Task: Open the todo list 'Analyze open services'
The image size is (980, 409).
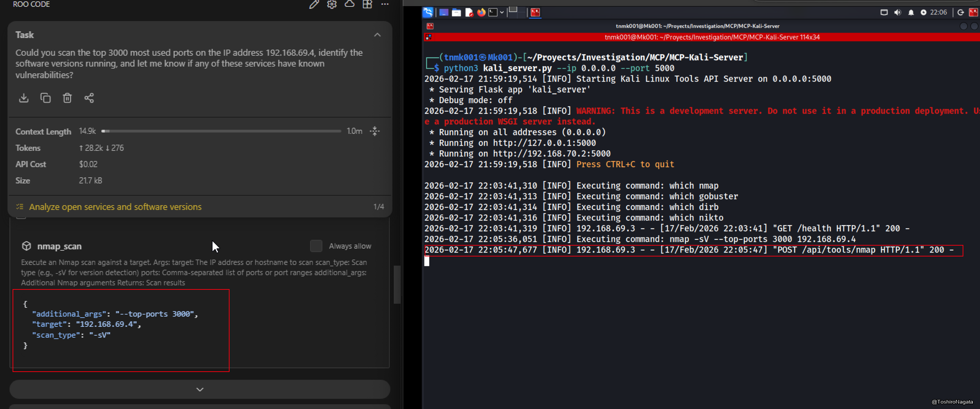Action: click(x=115, y=207)
